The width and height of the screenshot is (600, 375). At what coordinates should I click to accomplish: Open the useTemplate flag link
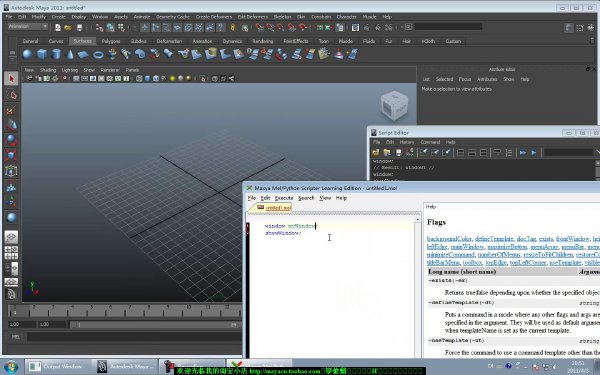(x=565, y=262)
